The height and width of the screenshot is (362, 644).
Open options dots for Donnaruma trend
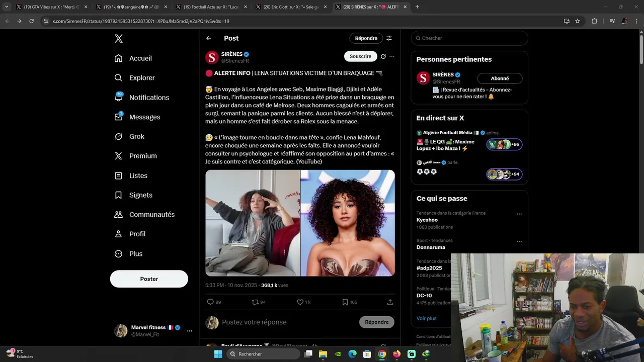519,242
